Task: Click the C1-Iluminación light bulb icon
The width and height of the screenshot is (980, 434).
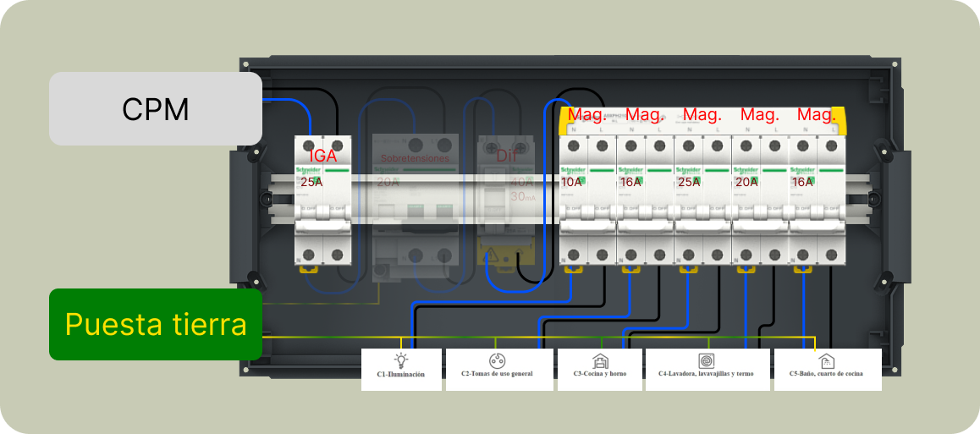Action: click(x=400, y=360)
